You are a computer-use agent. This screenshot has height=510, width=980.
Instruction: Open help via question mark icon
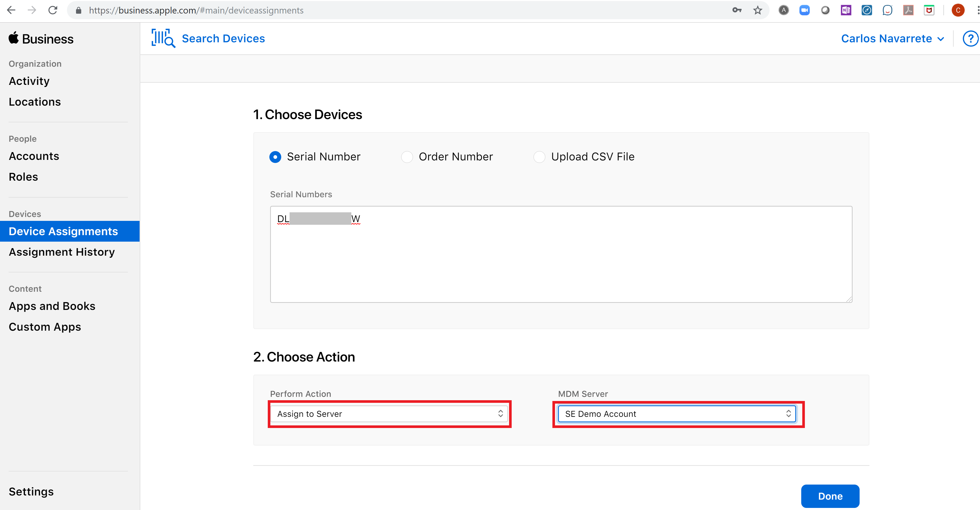pos(970,38)
